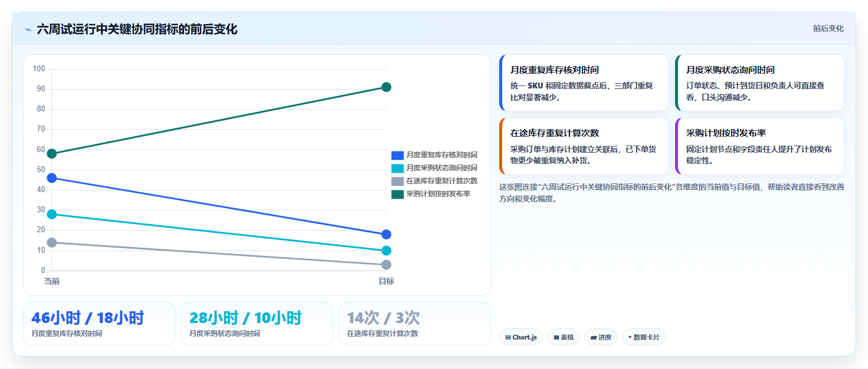The width and height of the screenshot is (868, 369).
Task: Select the cyan data point at 目标 (10)
Action: point(386,251)
